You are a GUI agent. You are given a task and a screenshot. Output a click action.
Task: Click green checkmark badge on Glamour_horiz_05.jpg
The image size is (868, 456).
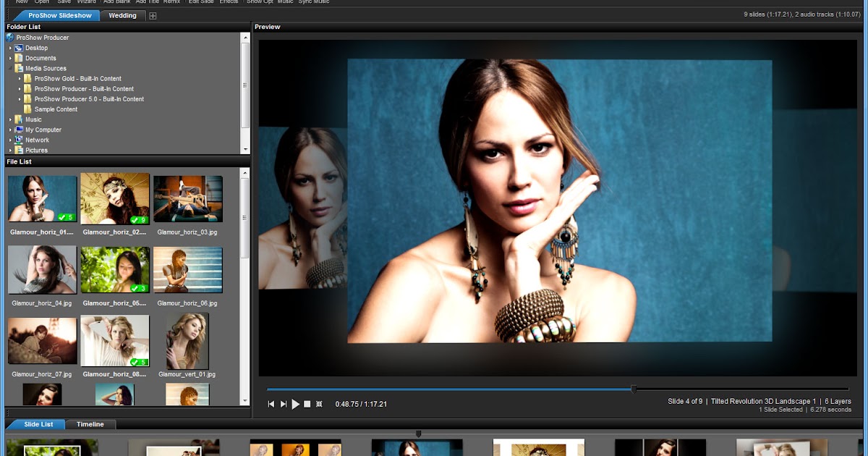(x=139, y=288)
